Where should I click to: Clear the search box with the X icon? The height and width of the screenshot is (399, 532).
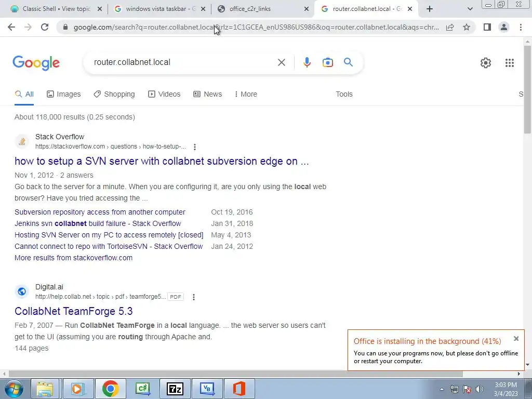281,62
